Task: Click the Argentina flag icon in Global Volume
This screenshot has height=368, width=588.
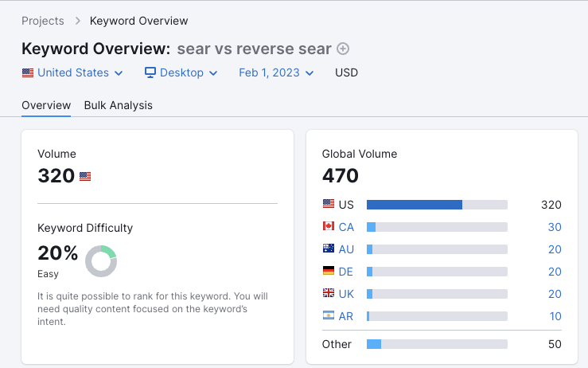Action: click(x=329, y=316)
